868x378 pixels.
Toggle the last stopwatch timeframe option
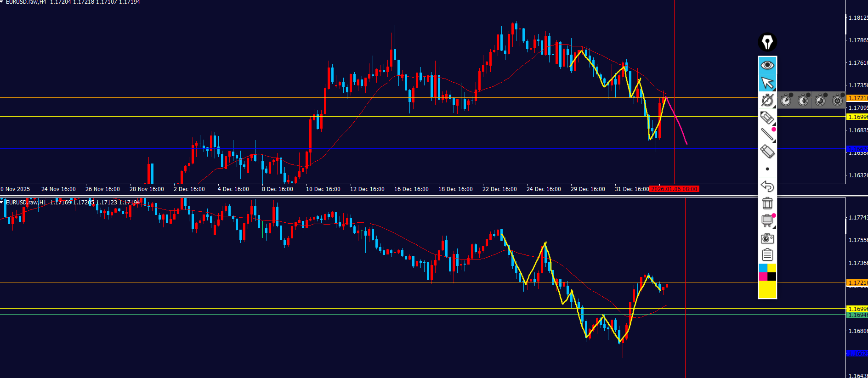[x=837, y=100]
